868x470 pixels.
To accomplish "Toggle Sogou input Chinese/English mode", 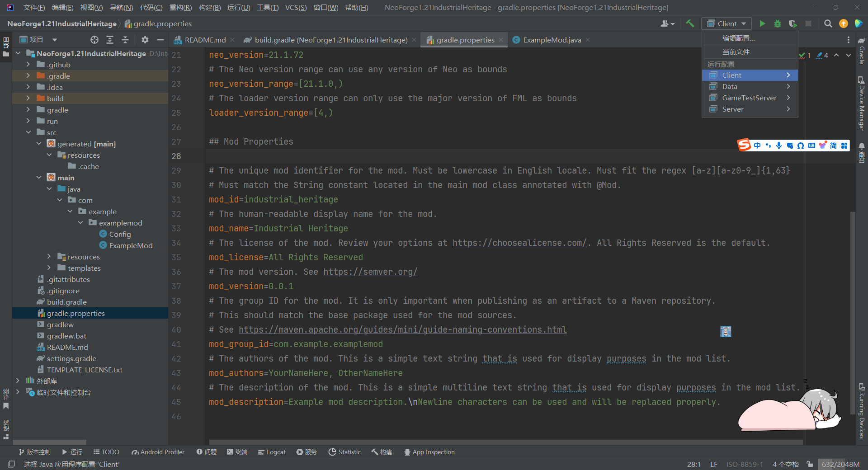I will click(757, 146).
